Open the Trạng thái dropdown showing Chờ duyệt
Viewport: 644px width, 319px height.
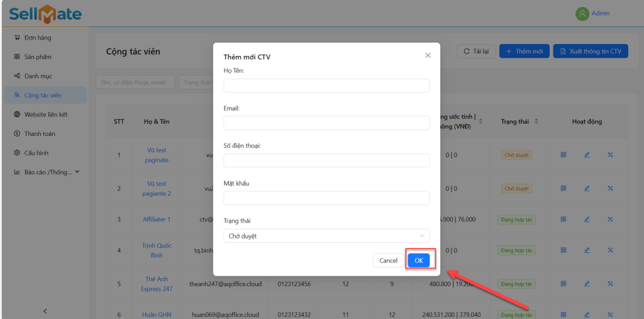326,236
